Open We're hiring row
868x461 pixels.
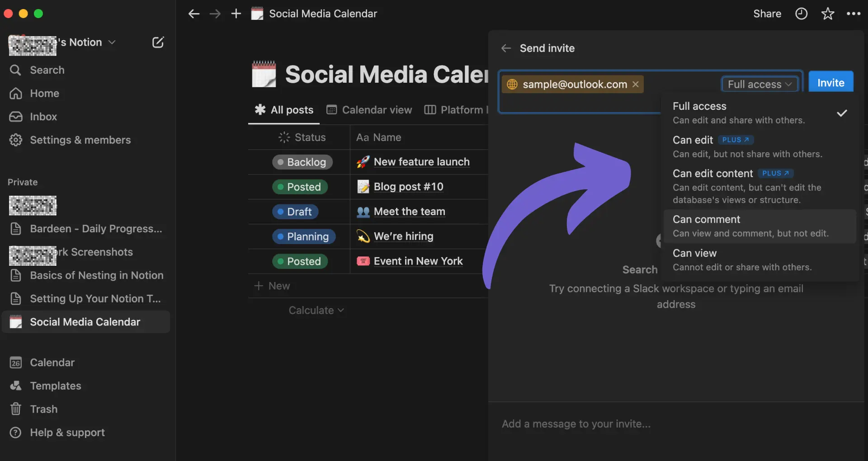403,236
